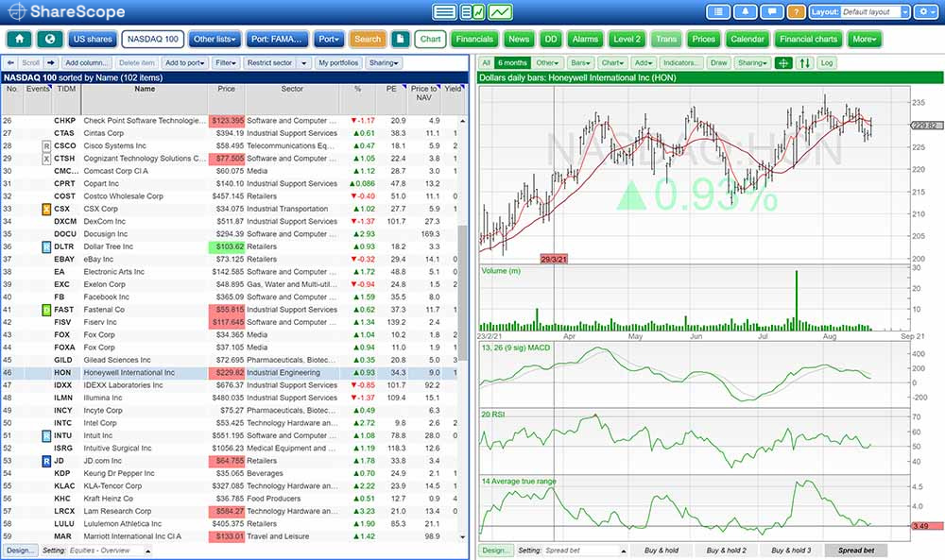Screen dimensions: 945x560
Task: Open the document page icon beside Search
Action: pos(401,40)
